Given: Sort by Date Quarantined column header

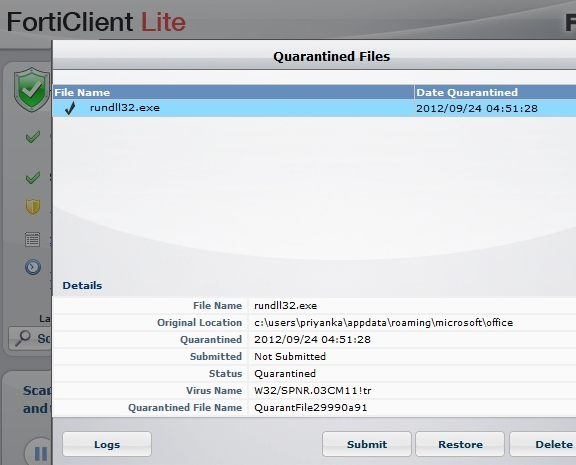Looking at the screenshot, I should 495,92.
